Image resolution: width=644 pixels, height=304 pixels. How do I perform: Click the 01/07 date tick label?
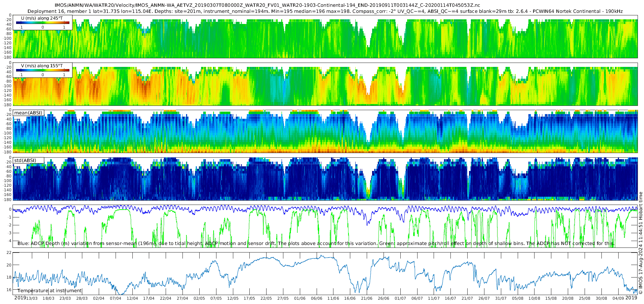point(400,298)
